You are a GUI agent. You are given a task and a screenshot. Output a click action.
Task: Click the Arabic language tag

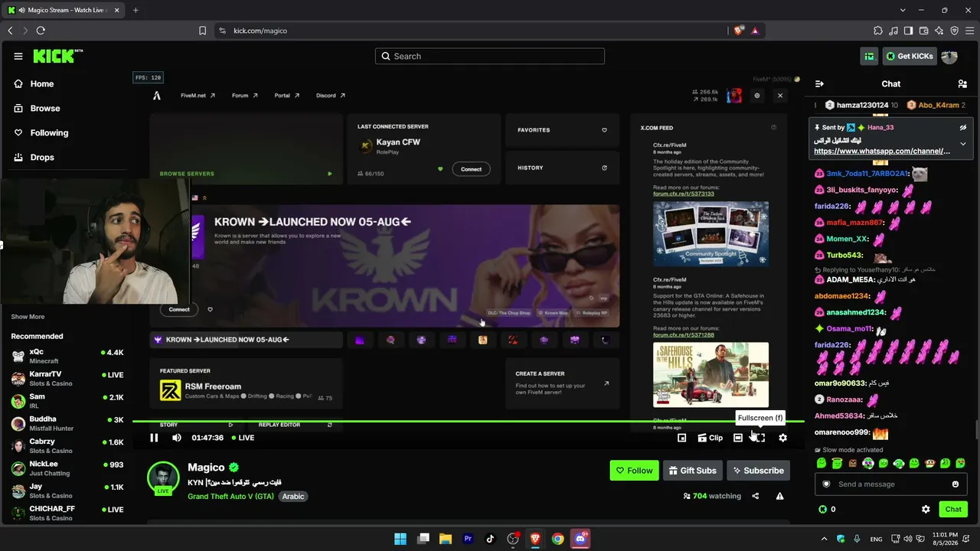click(293, 497)
